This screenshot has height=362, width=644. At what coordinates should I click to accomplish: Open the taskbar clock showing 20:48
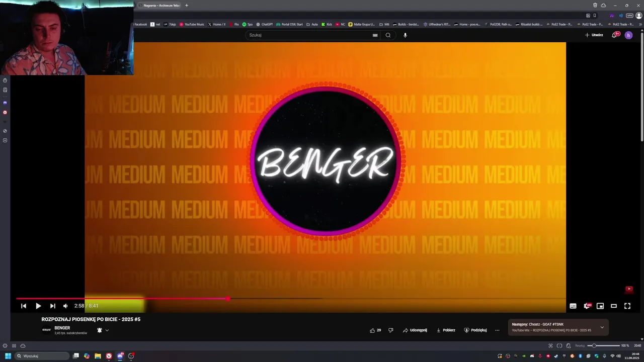[x=632, y=356]
